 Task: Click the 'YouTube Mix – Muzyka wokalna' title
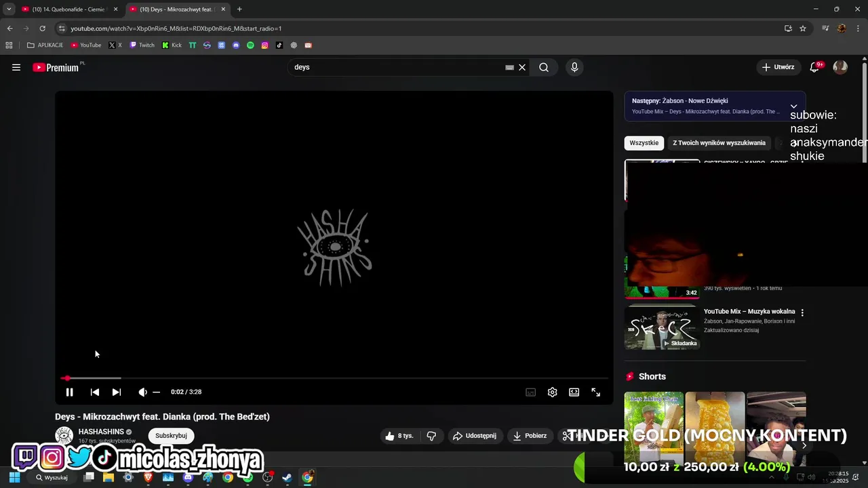point(749,312)
